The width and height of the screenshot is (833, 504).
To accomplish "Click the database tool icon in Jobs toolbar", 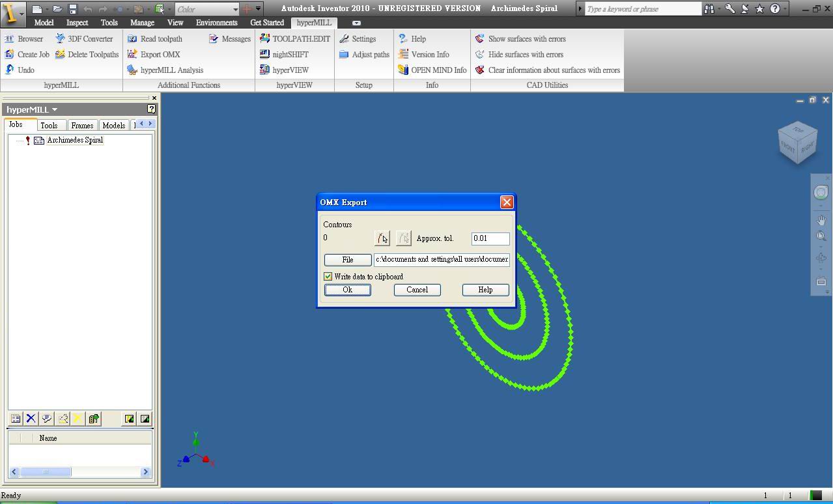I will 94,419.
